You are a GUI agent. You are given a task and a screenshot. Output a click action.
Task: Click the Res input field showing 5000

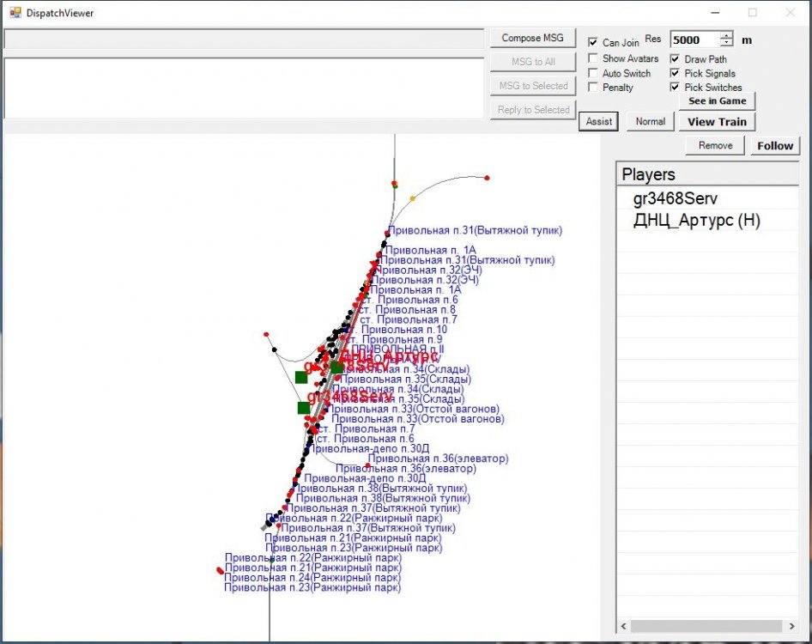coord(694,39)
